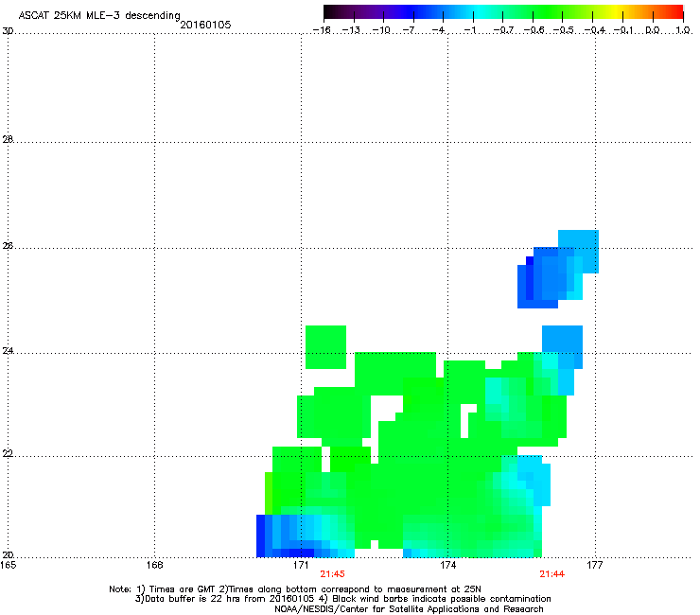Pick the yellow band of the color bar
The height and width of the screenshot is (615, 700).
[x=616, y=12]
